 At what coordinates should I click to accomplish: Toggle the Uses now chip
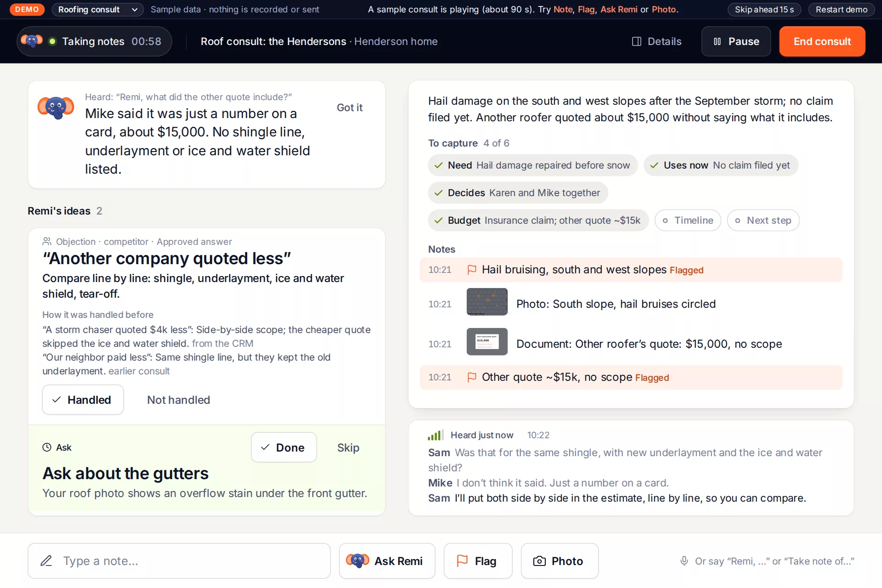(x=721, y=165)
